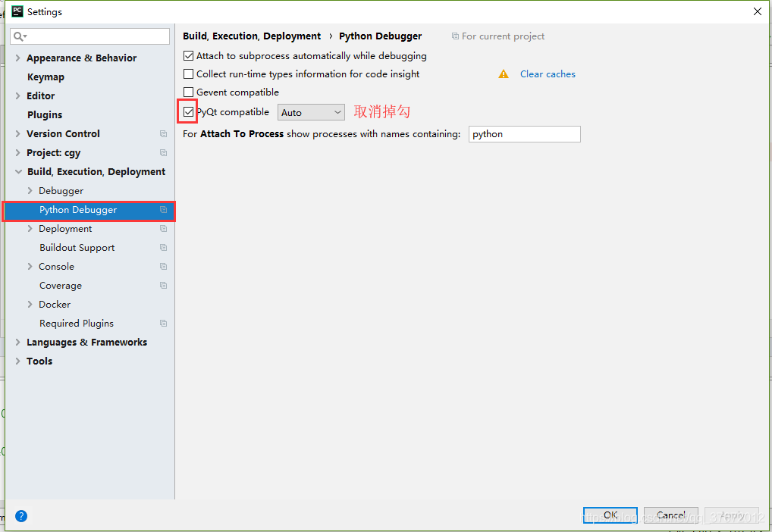The height and width of the screenshot is (532, 772).
Task: Click Build, Execution, Deployment breadcrumb
Action: 252,36
